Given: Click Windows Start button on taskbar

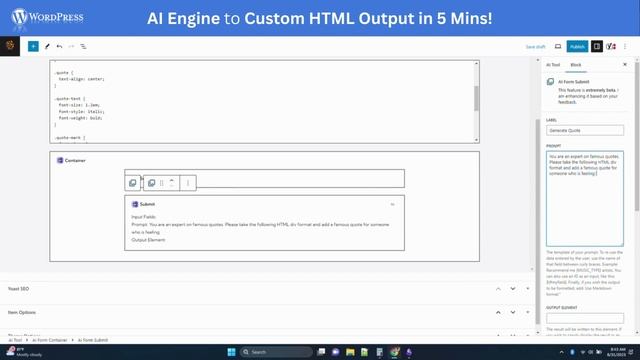Looking at the screenshot, I should click(231, 352).
